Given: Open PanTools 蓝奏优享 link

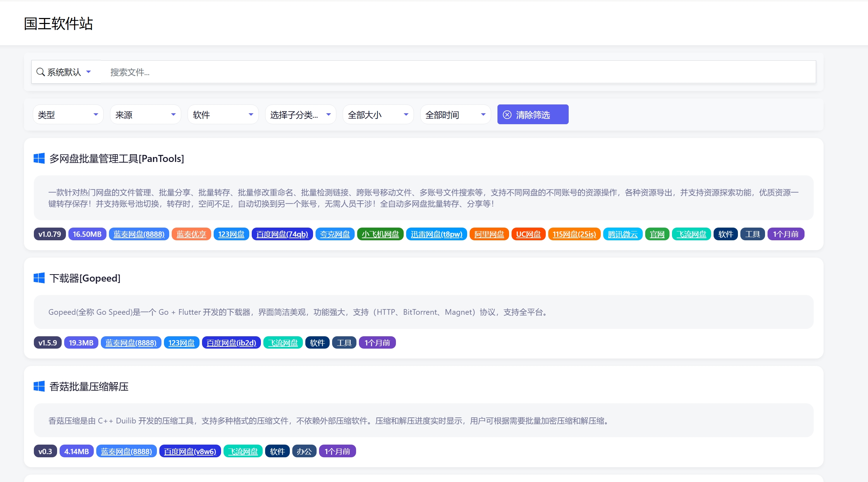Looking at the screenshot, I should 191,234.
